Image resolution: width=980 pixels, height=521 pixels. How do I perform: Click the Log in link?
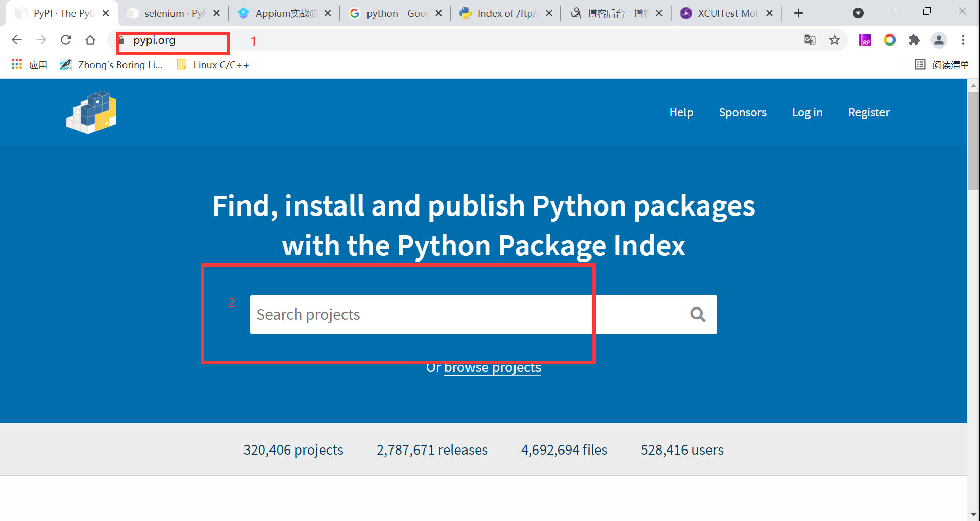(807, 112)
